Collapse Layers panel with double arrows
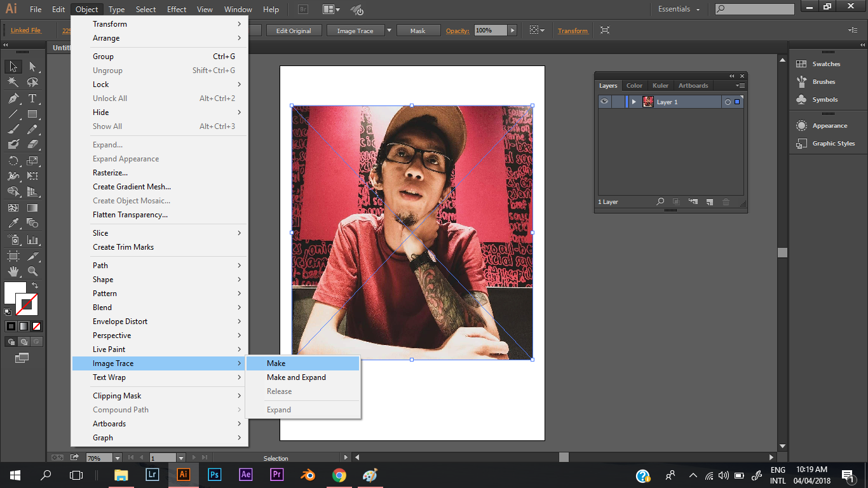The image size is (868, 488). [731, 76]
